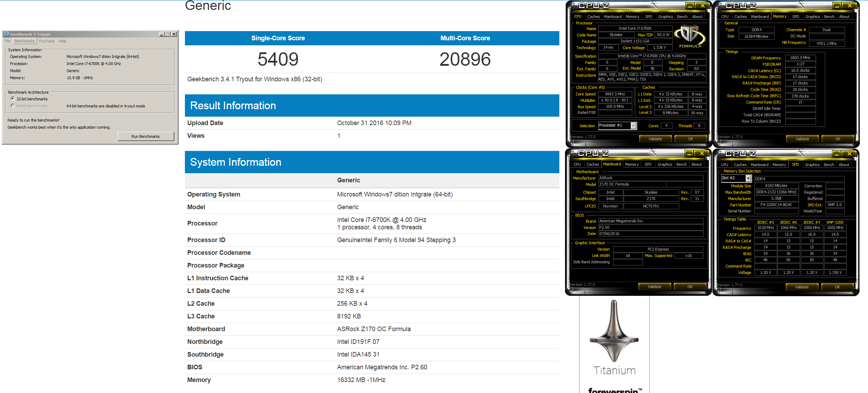
Task: Click the Formula logo in CPU-Z processor window
Action: (x=690, y=36)
